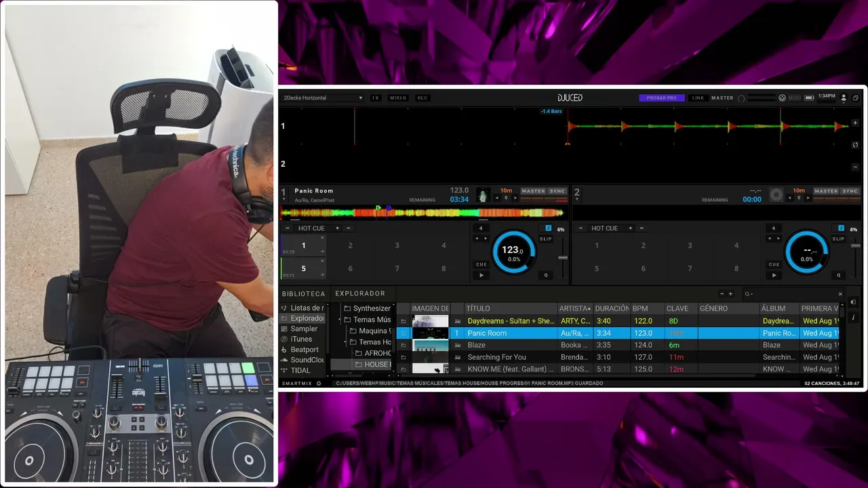Click the deck 1 pitch fader
Screen dimensions: 868x488
562,258
